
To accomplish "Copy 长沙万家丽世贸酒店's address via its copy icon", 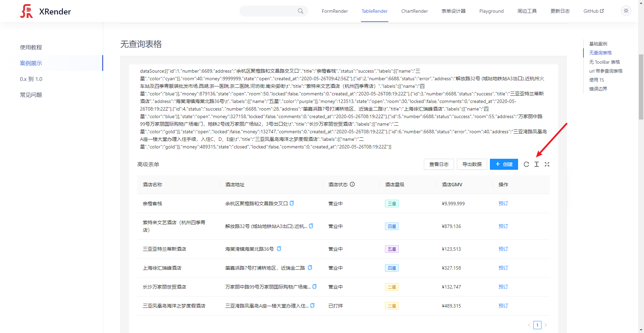I will click(x=315, y=286).
